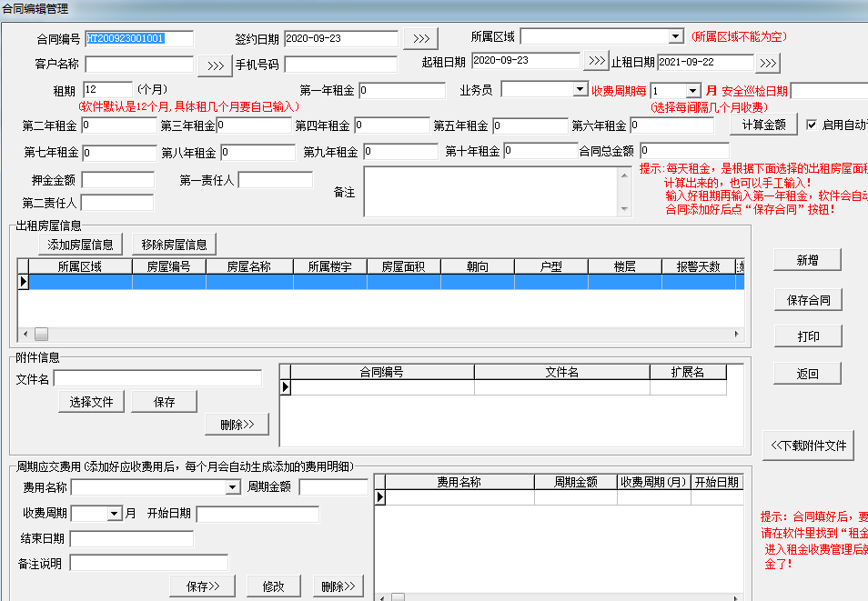Click the 户型 column header

pyautogui.click(x=550, y=266)
